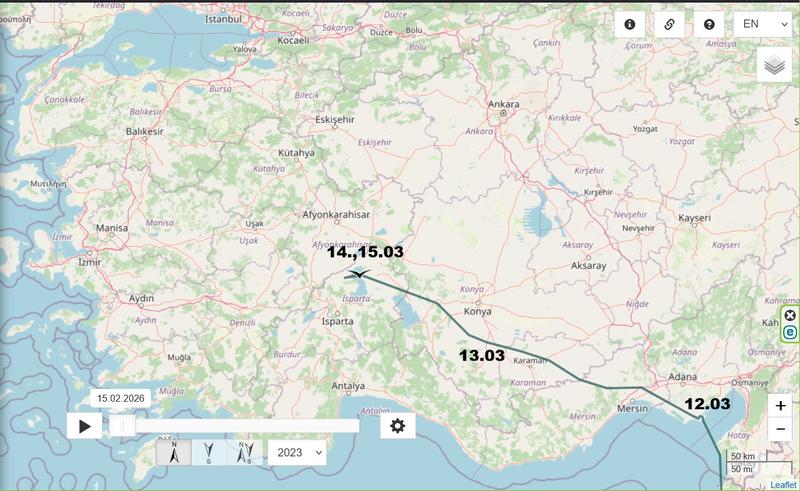This screenshot has width=800, height=491.
Task: Click the Bursa label
Action: (x=220, y=89)
